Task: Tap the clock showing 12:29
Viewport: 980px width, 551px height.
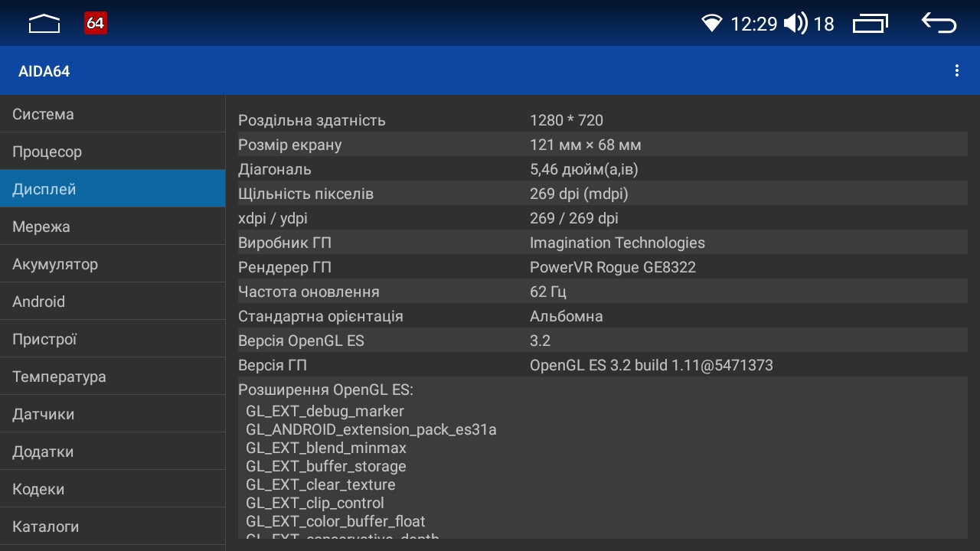Action: pos(753,24)
